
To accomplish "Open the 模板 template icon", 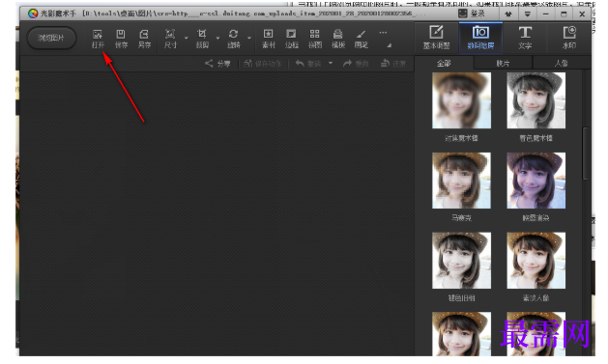I will coord(338,39).
